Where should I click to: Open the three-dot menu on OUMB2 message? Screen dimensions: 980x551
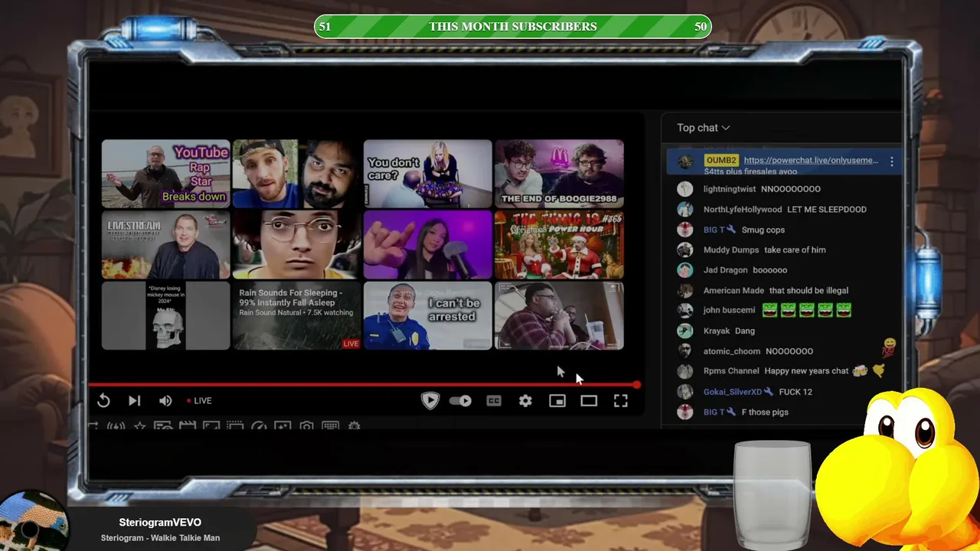click(892, 161)
